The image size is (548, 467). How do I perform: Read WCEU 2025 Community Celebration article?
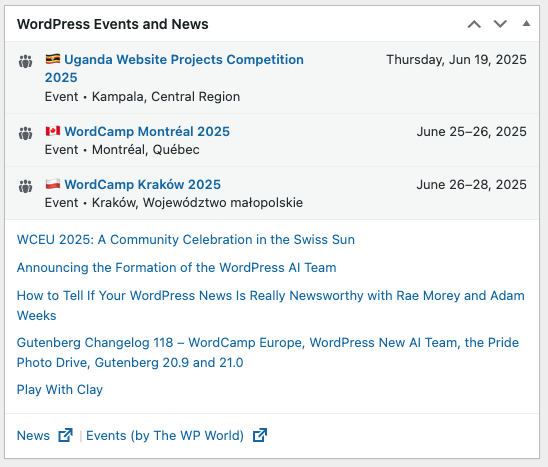[x=186, y=239]
